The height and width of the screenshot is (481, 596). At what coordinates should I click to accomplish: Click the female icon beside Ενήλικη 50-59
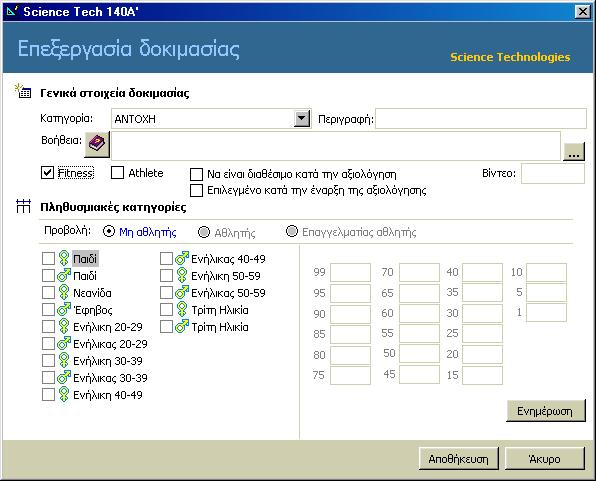pos(182,275)
